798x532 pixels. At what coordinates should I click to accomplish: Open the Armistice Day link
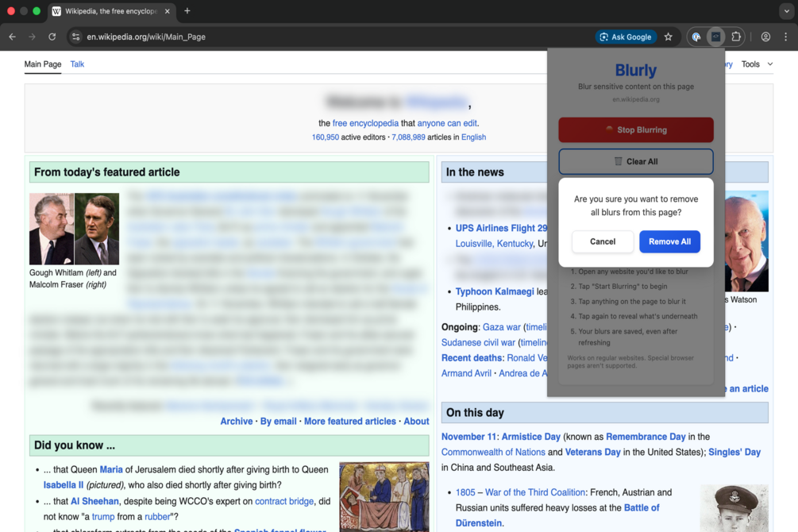point(531,436)
